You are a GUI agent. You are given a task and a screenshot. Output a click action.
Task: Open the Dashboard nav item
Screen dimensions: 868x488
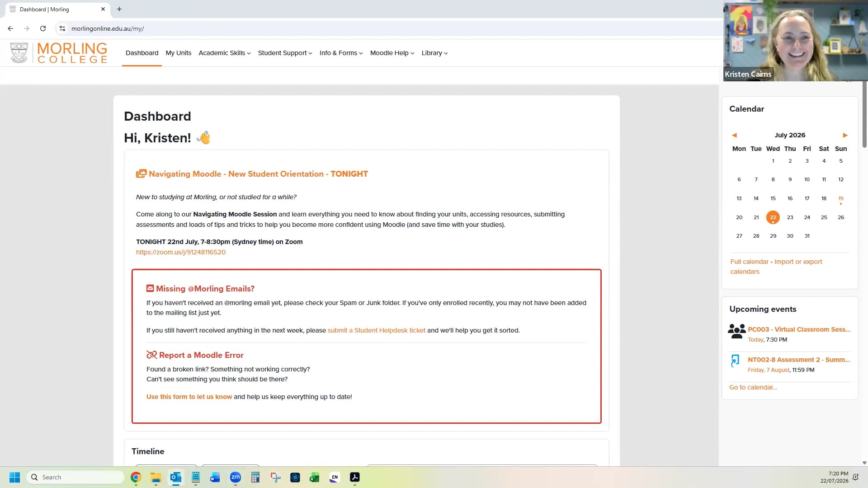(142, 53)
